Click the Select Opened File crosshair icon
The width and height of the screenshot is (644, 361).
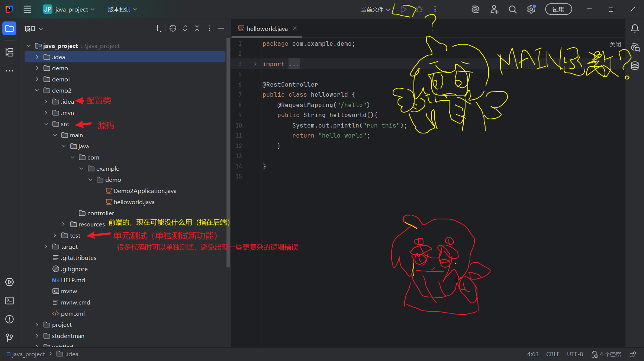pos(173,29)
